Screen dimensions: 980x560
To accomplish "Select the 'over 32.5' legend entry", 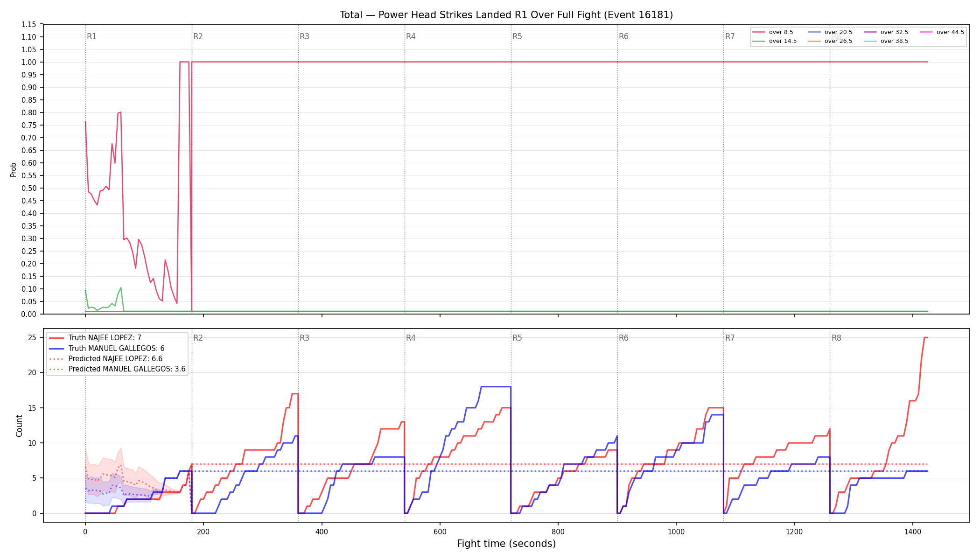I will (x=886, y=32).
